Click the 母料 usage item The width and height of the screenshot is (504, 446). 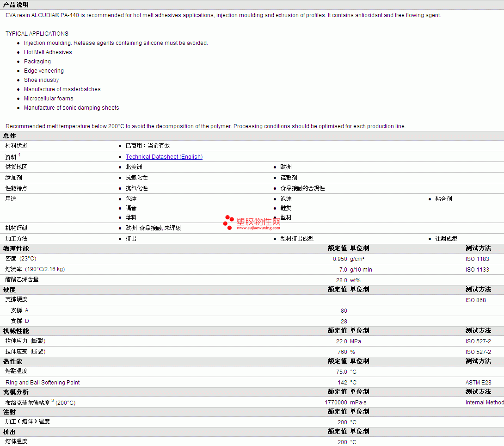[131, 217]
